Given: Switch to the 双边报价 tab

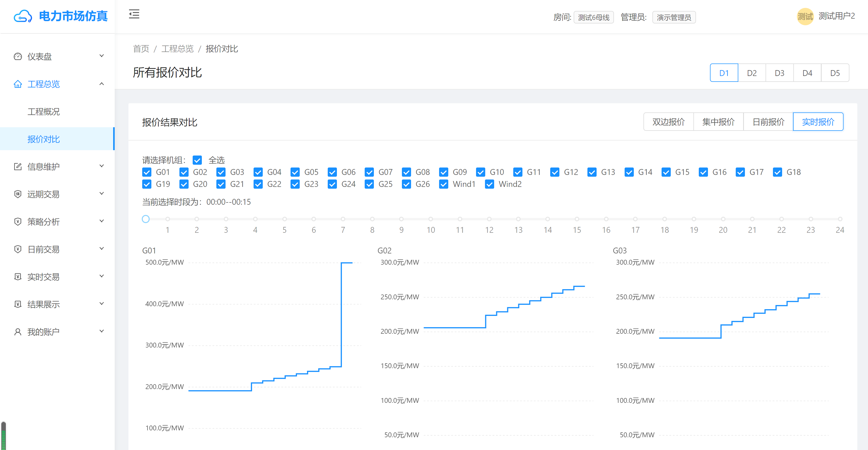Looking at the screenshot, I should click(x=668, y=122).
